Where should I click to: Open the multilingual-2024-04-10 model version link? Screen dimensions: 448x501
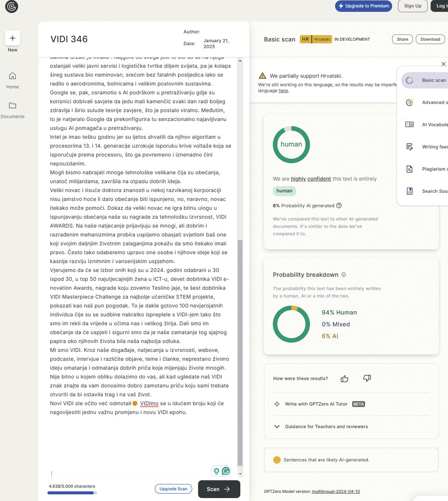336,492
